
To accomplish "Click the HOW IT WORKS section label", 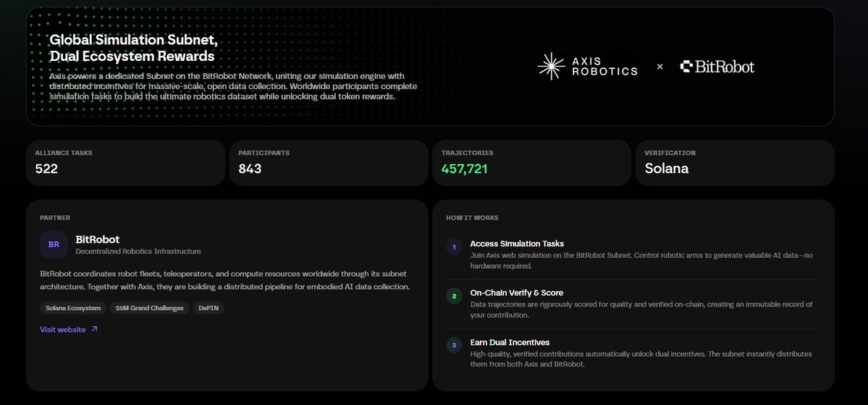I will [x=472, y=218].
